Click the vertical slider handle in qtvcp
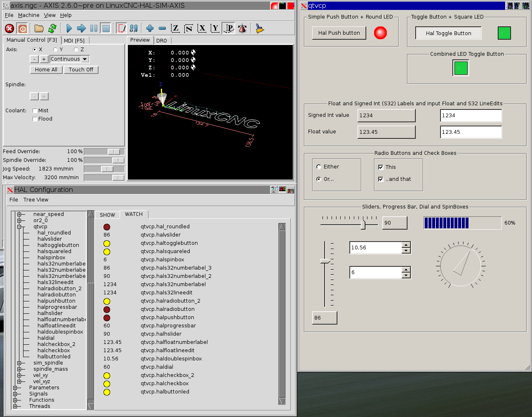Screen dimensions: 532x417 pos(325,261)
